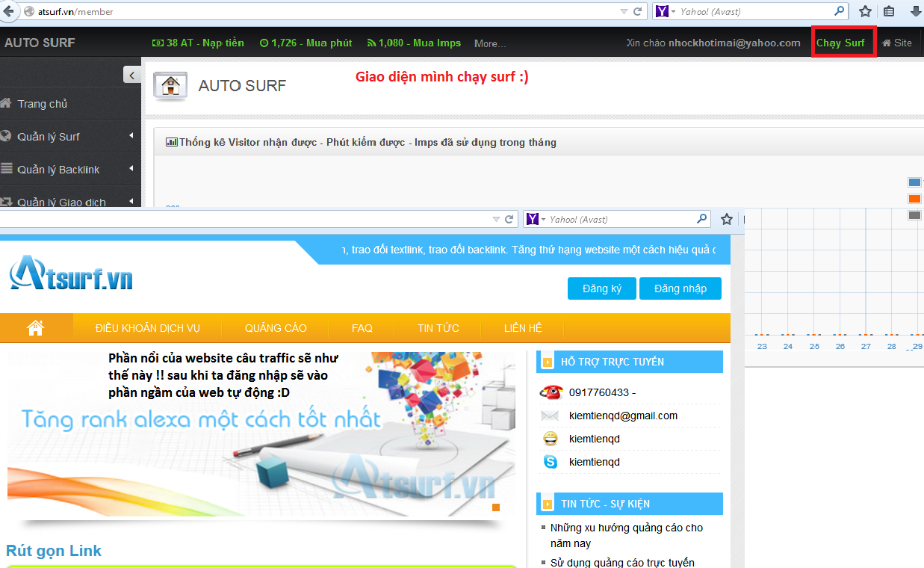Open the ĐIỀU KHOẢN DỊCH VỤ menu tab
Image resolution: width=924 pixels, height=568 pixels.
pyautogui.click(x=148, y=328)
